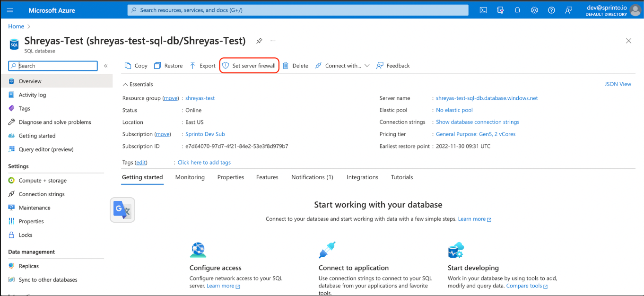Switch to the Tutorials tab
Image resolution: width=644 pixels, height=296 pixels.
[x=402, y=177]
